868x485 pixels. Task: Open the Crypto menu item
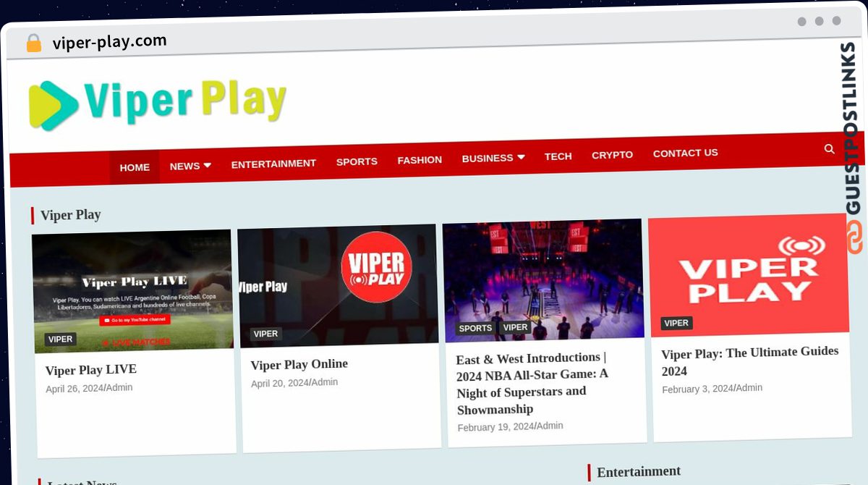click(612, 155)
